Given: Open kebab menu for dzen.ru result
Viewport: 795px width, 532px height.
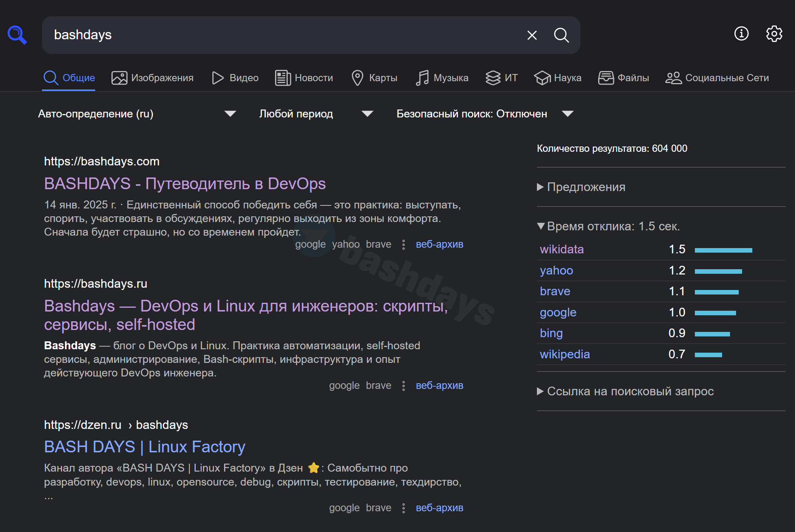Looking at the screenshot, I should 404,508.
